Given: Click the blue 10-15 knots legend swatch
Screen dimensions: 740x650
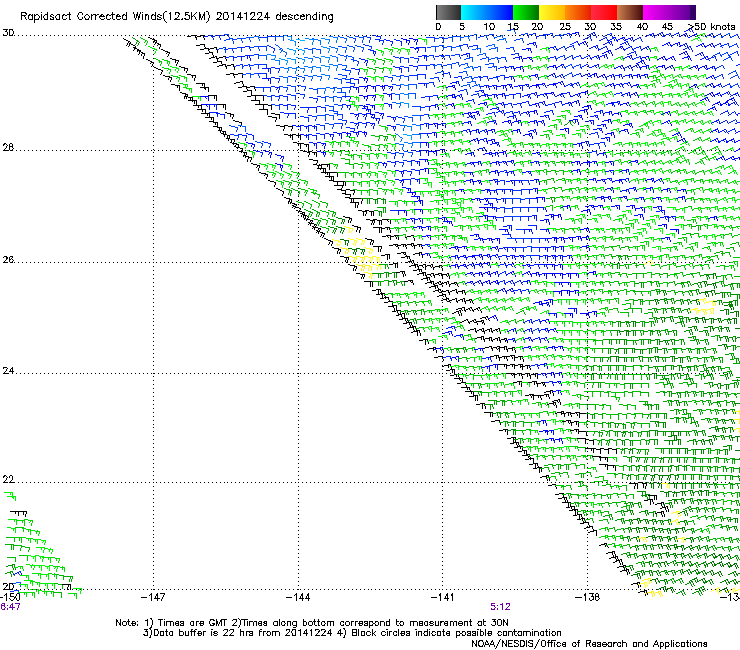Looking at the screenshot, I should click(x=500, y=12).
